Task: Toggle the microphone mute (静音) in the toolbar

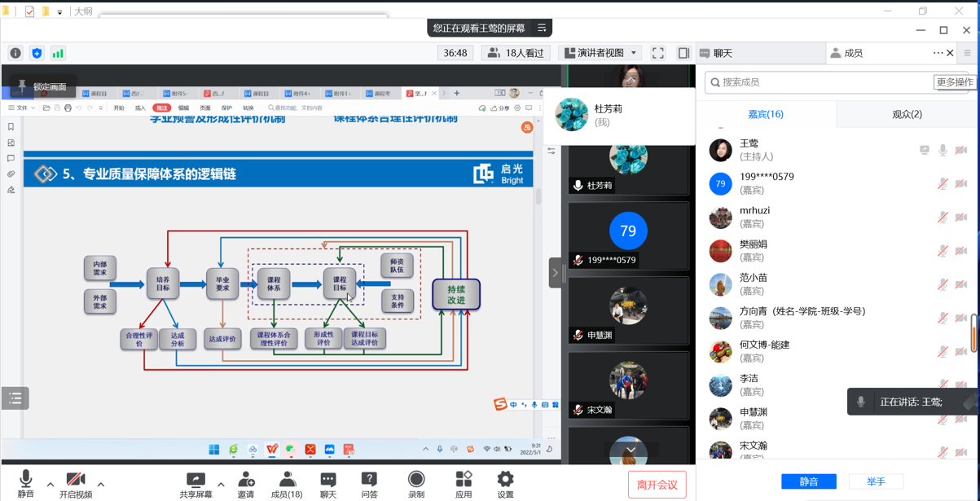Action: pyautogui.click(x=26, y=483)
